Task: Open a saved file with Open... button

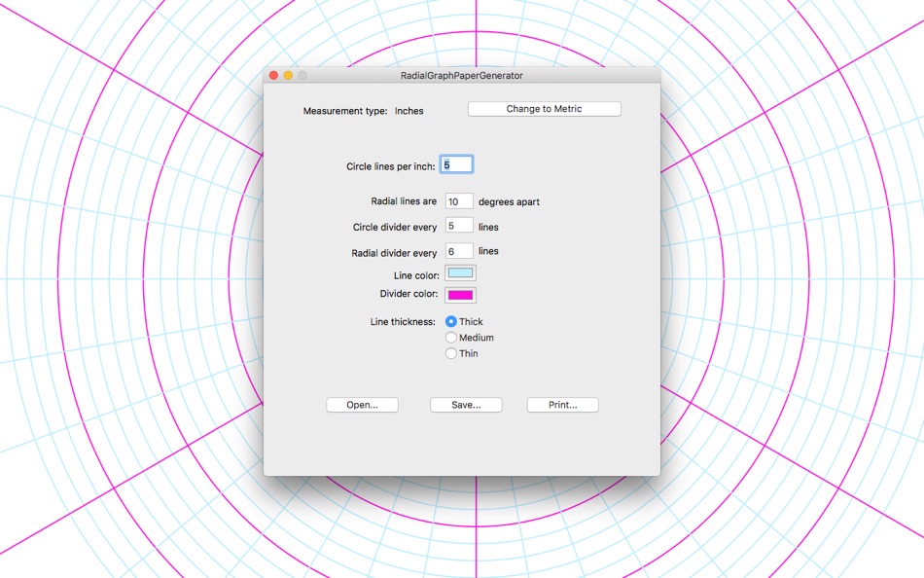Action: [x=363, y=405]
